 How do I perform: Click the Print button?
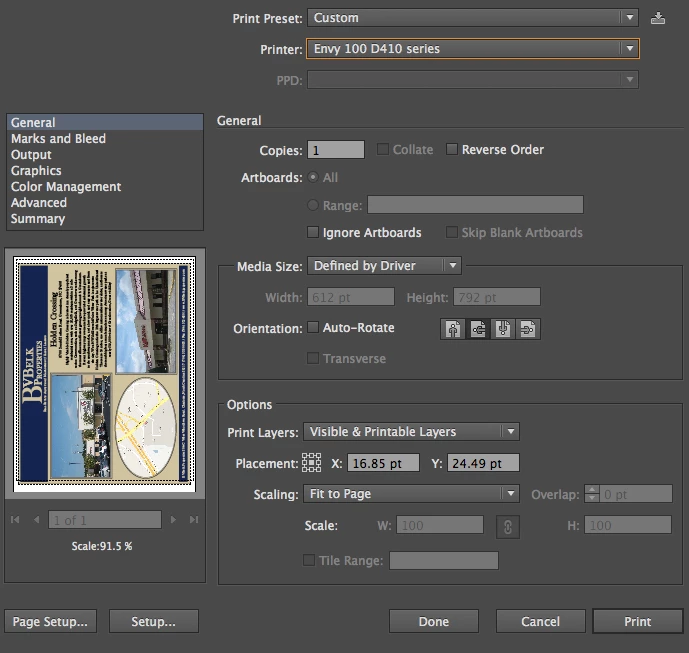[x=638, y=621]
